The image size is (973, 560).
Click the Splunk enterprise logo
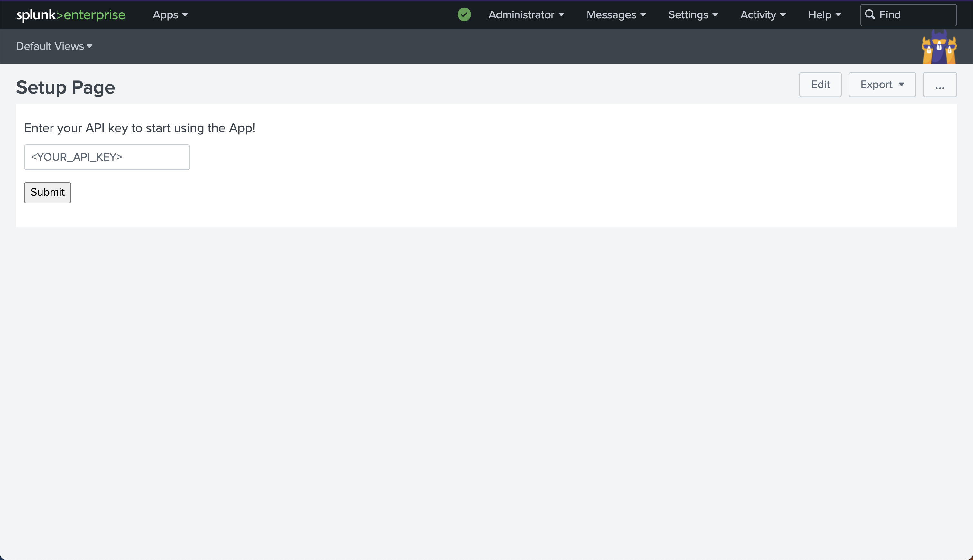(x=71, y=14)
